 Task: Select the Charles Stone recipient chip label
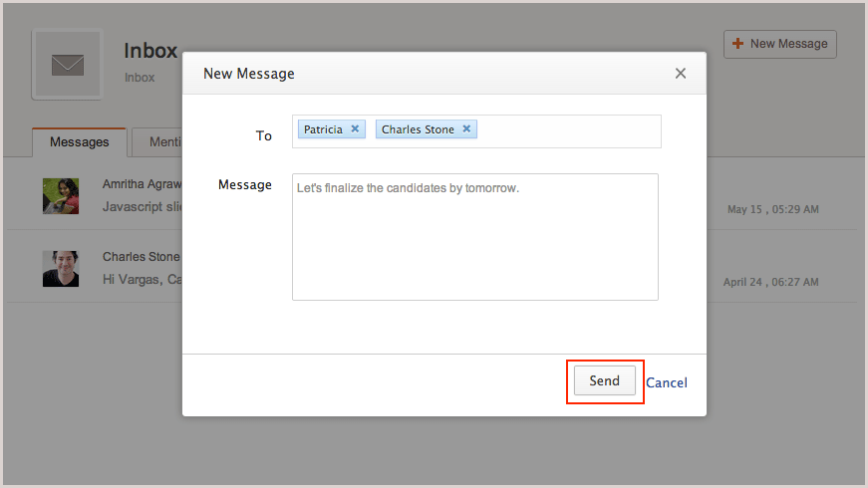click(418, 129)
